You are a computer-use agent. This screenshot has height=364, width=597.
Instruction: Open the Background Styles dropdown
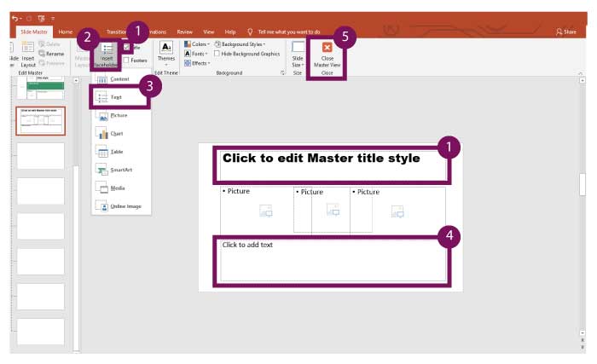point(240,44)
